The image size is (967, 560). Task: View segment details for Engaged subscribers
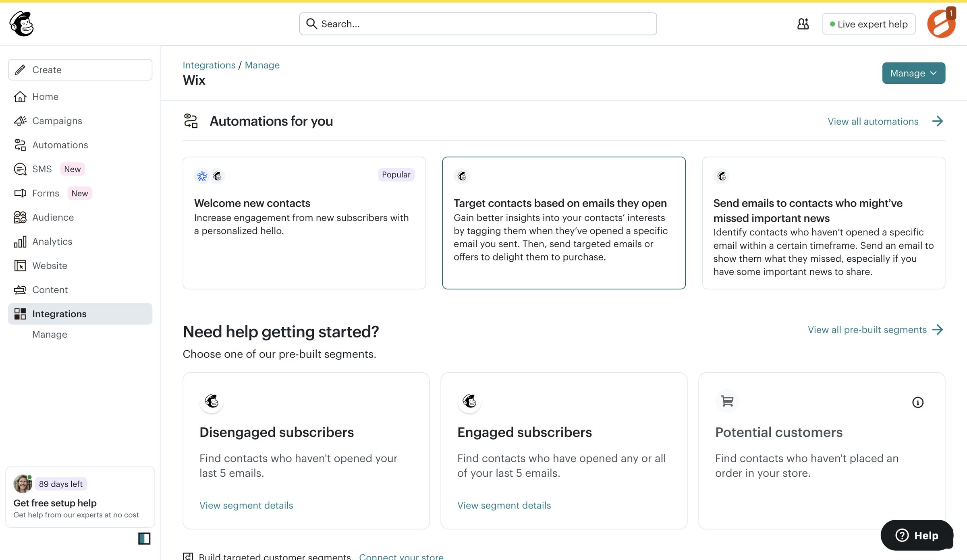coord(504,505)
